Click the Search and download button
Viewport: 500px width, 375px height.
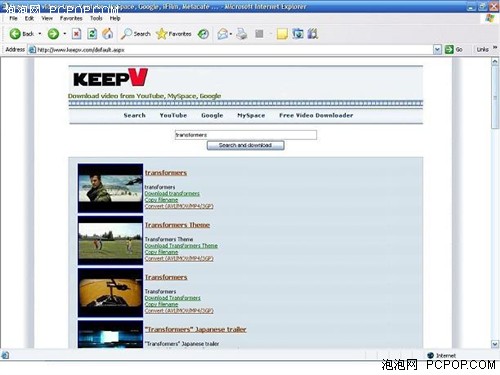point(245,145)
